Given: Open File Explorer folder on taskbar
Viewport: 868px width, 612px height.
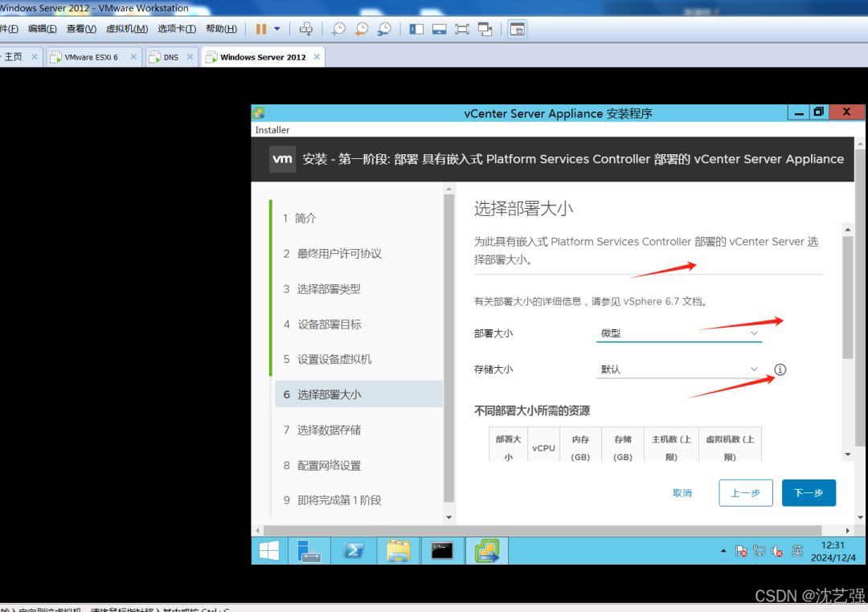Looking at the screenshot, I should pyautogui.click(x=398, y=551).
